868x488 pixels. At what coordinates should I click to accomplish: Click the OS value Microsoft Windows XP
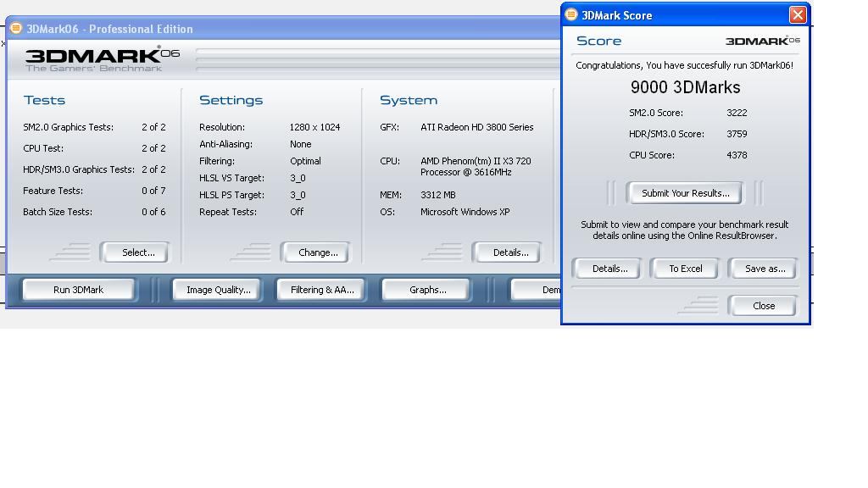[465, 211]
